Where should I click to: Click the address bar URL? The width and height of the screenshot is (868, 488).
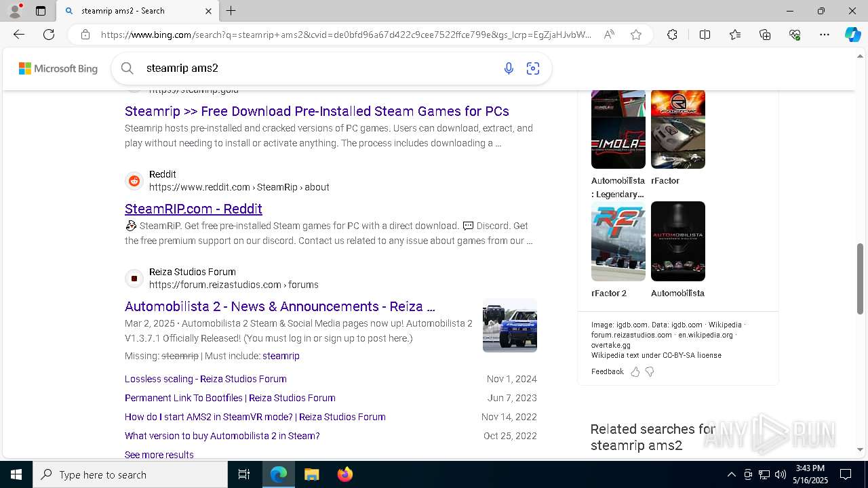point(346,35)
